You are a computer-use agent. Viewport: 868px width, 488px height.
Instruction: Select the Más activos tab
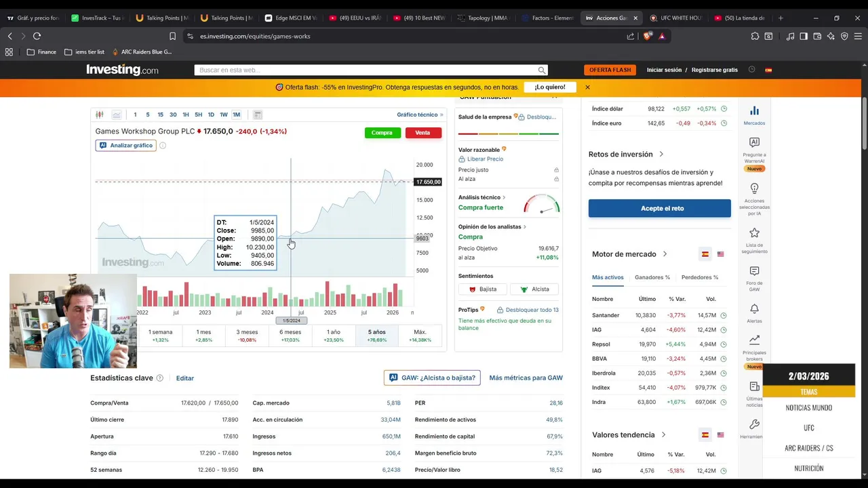[608, 277]
